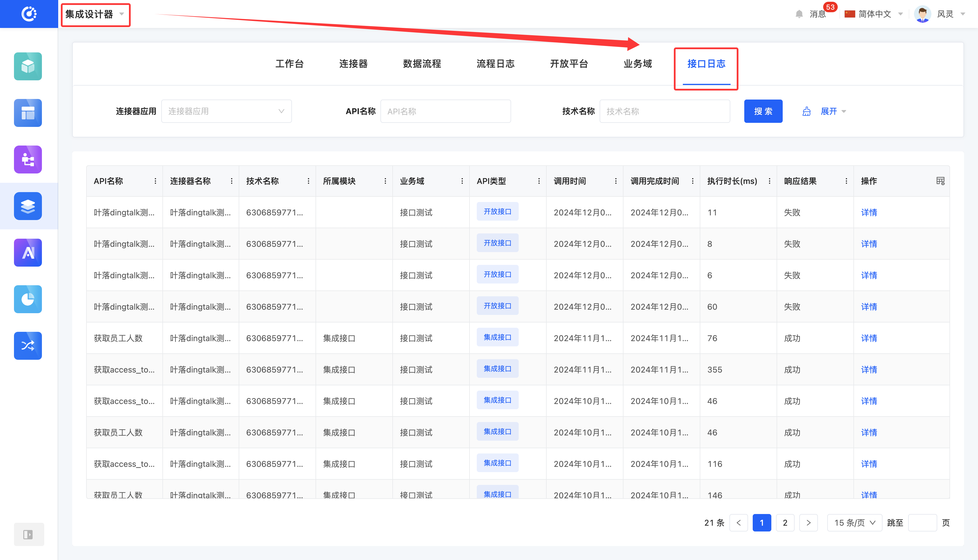Click the purple workflow tree sidebar icon
The width and height of the screenshot is (978, 560).
pos(28,159)
